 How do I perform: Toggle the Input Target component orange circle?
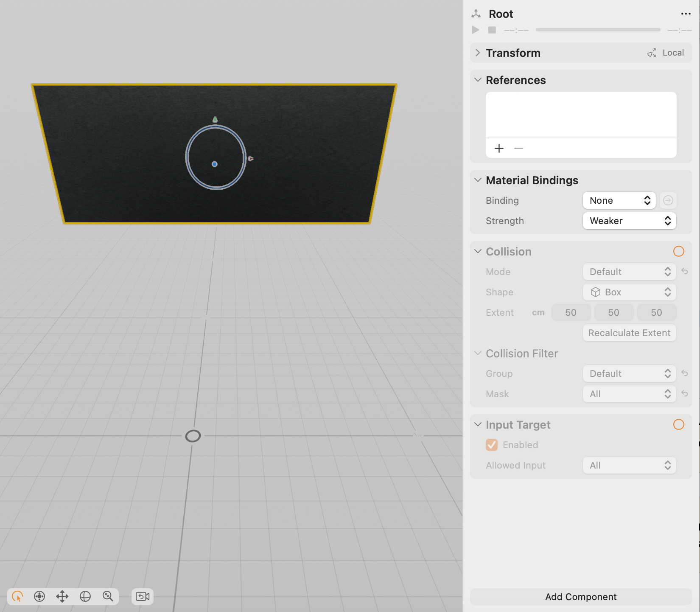pos(678,424)
